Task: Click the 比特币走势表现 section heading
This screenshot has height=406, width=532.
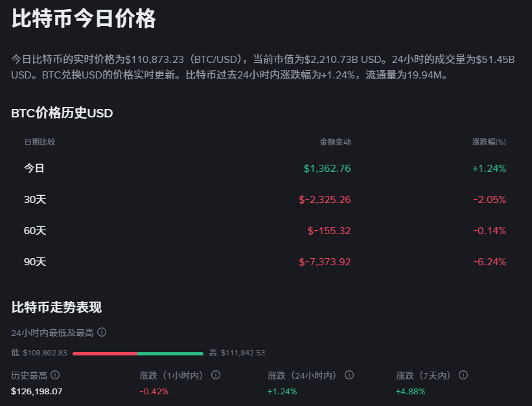Action: point(56,307)
